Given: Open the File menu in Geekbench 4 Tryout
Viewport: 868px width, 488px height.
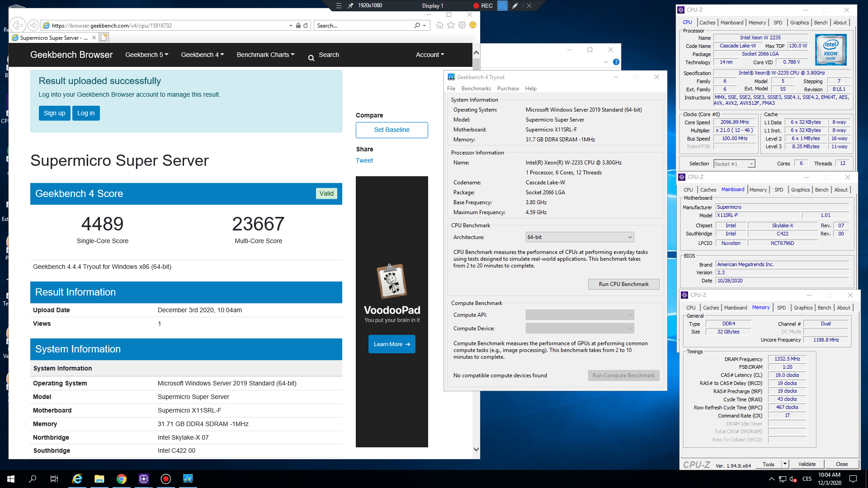Looking at the screenshot, I should coord(451,89).
